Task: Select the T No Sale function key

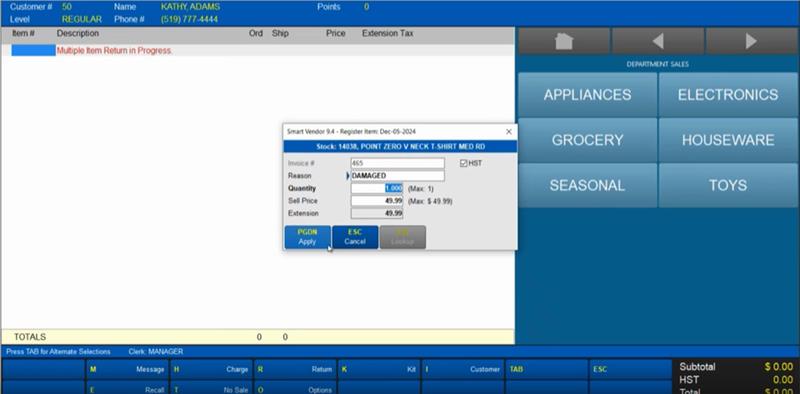Action: pyautogui.click(x=210, y=387)
